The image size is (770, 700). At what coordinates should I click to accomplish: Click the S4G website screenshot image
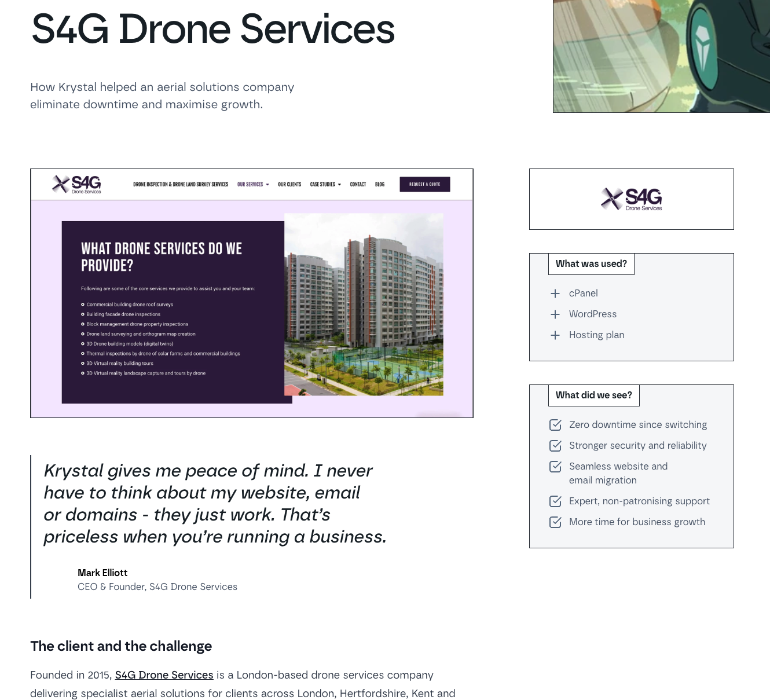(x=252, y=294)
